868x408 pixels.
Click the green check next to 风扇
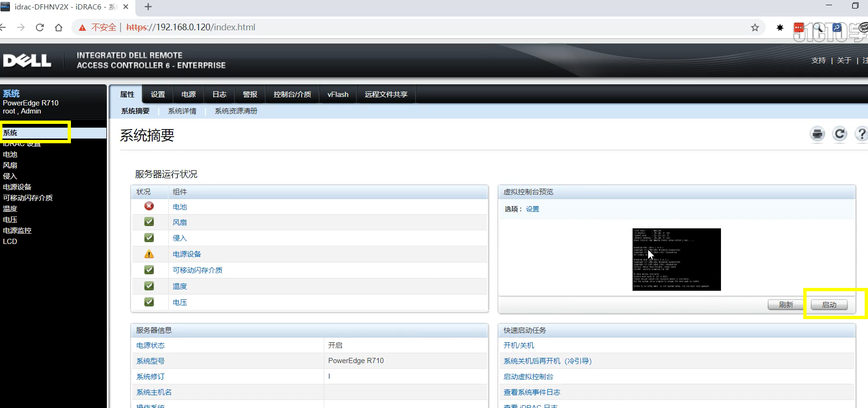(x=149, y=222)
